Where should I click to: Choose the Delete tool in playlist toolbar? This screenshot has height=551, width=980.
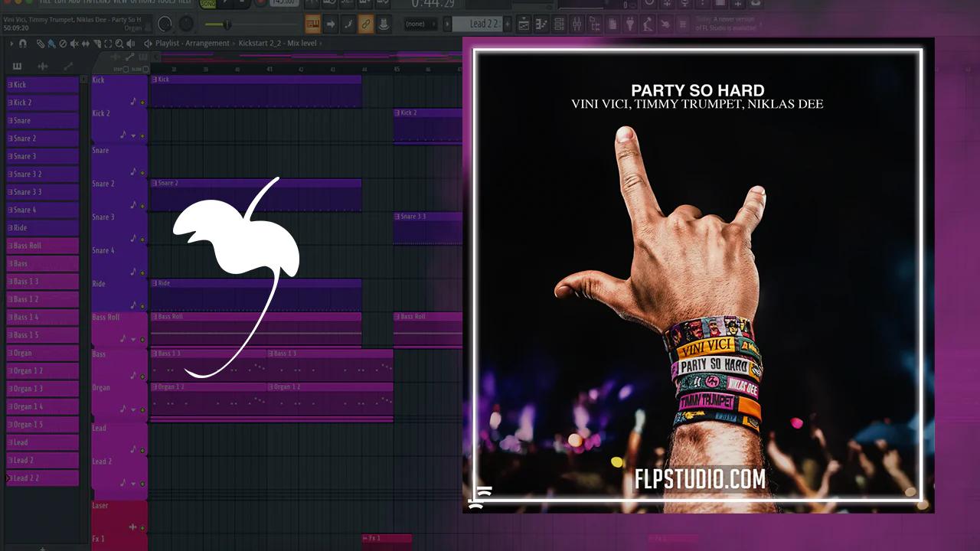pyautogui.click(x=63, y=44)
